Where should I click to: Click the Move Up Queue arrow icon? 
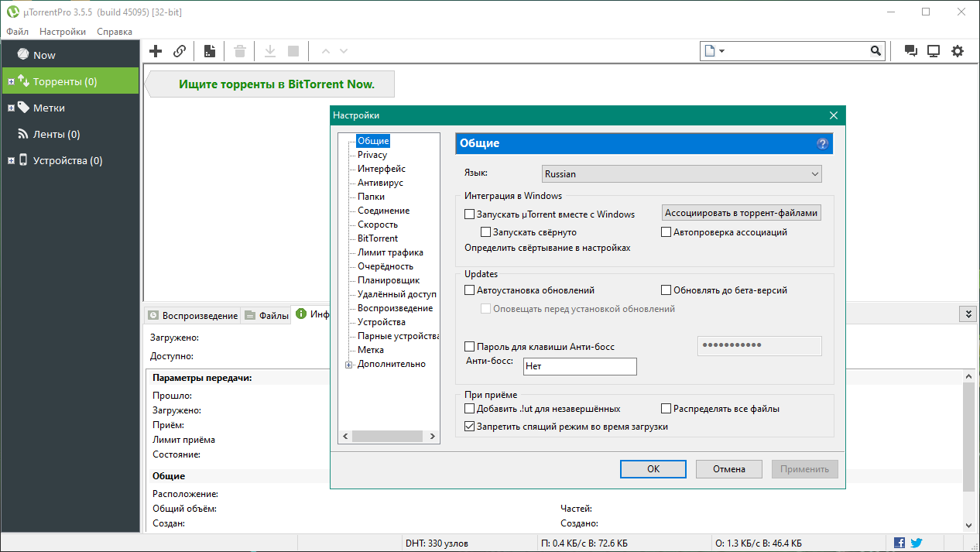325,51
